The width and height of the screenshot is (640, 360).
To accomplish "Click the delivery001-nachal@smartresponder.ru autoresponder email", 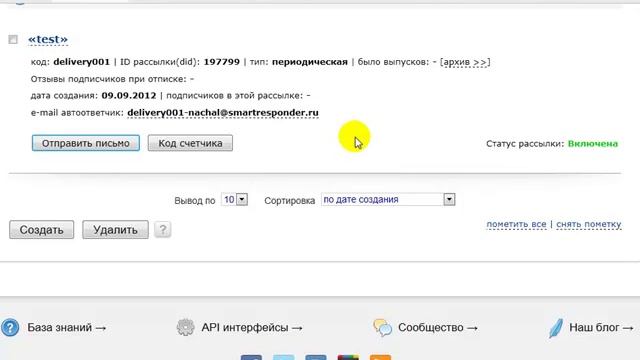I will tap(223, 113).
